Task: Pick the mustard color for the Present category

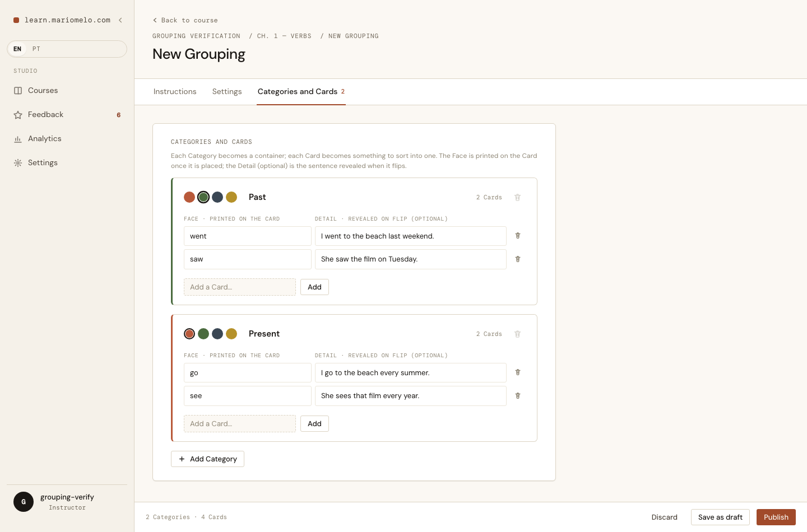Action: [231, 334]
